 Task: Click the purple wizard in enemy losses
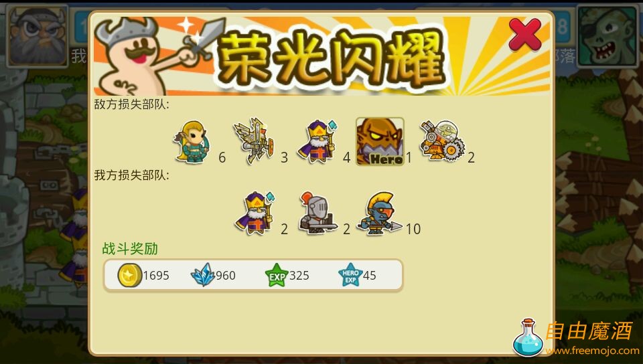(x=317, y=142)
